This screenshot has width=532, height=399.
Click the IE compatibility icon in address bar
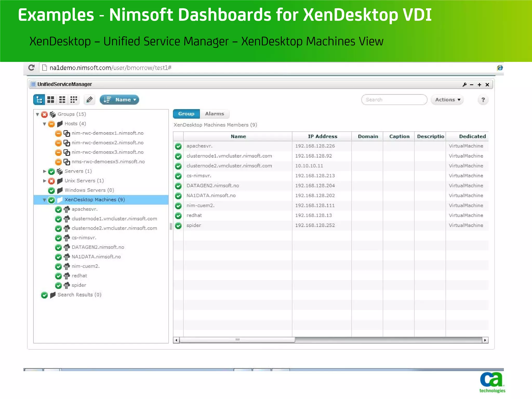[500, 68]
